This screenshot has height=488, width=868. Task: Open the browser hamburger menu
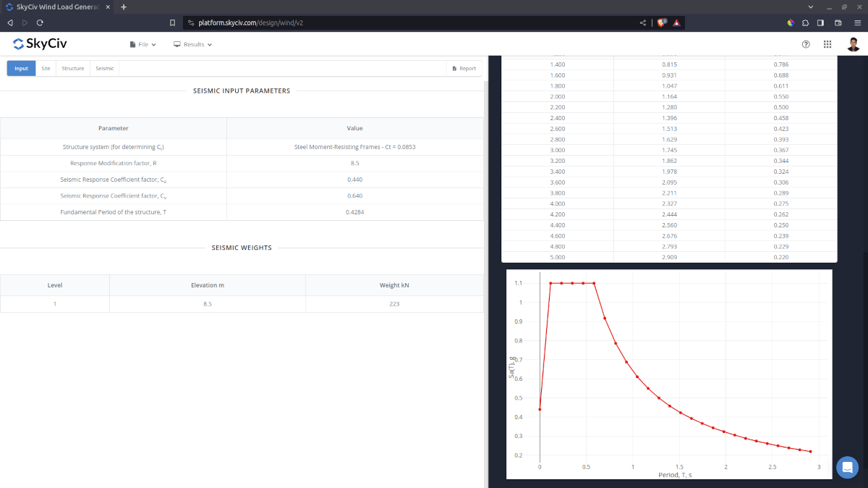[857, 22]
